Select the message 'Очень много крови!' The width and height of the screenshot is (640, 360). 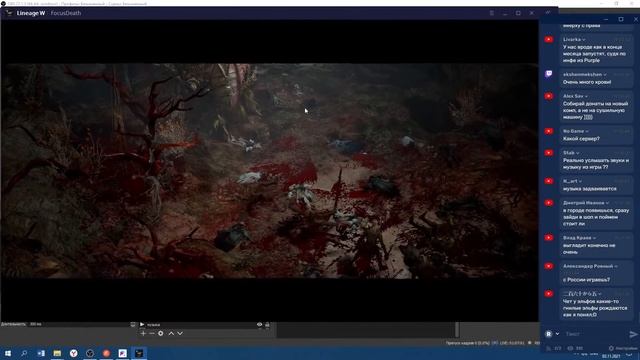tap(587, 82)
